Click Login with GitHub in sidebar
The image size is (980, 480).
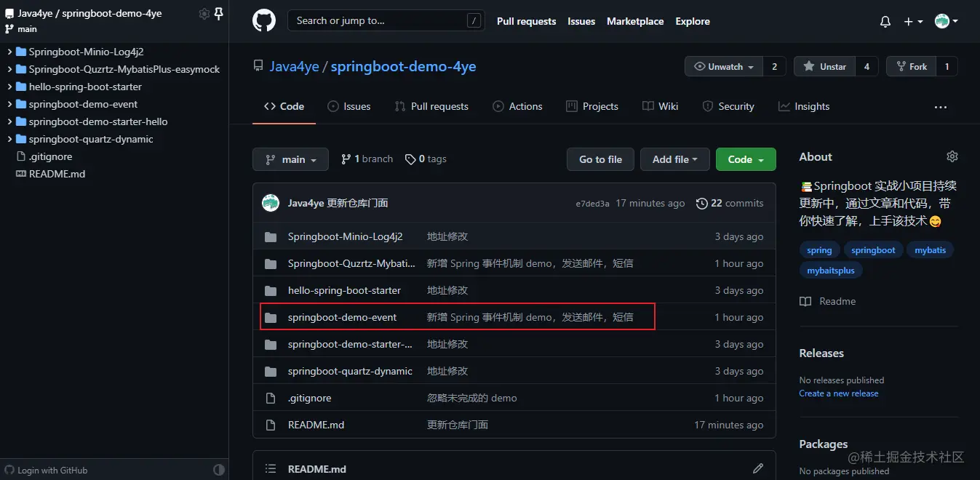[47, 470]
